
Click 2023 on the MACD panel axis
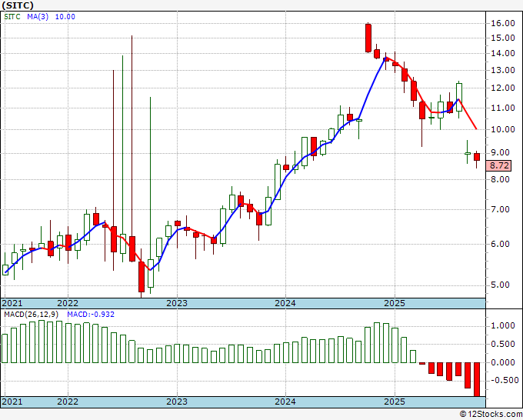[x=177, y=402]
